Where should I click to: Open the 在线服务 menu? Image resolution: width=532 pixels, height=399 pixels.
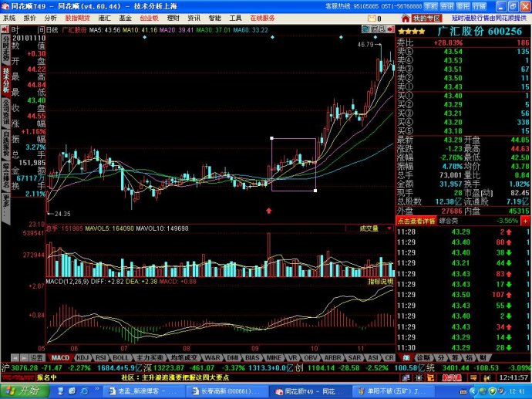(262, 18)
